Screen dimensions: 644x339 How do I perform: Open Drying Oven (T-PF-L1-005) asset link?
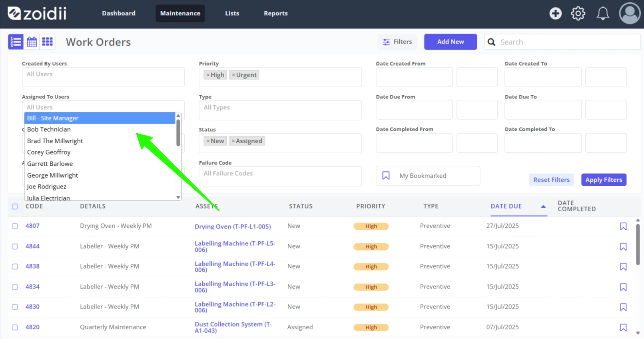tap(233, 227)
